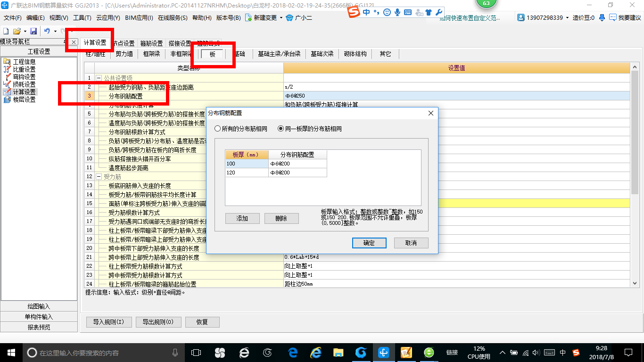
Task: Click the 导入规则(I) button
Action: [108, 322]
